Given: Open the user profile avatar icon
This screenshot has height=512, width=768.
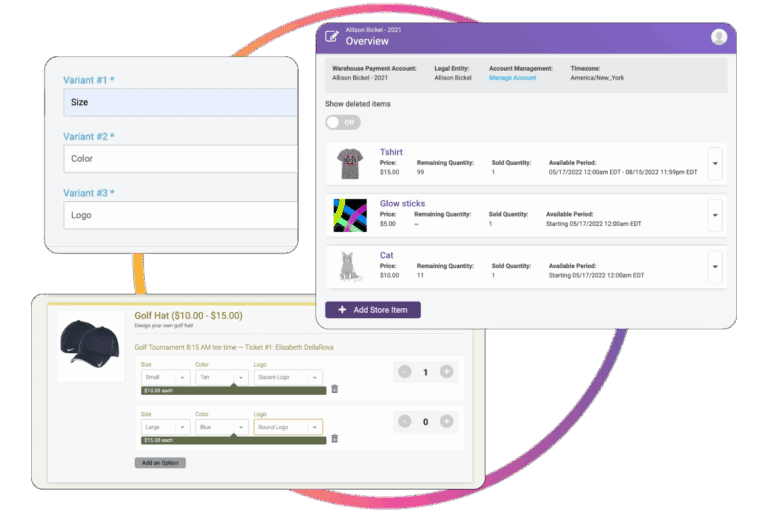Looking at the screenshot, I should pos(718,37).
